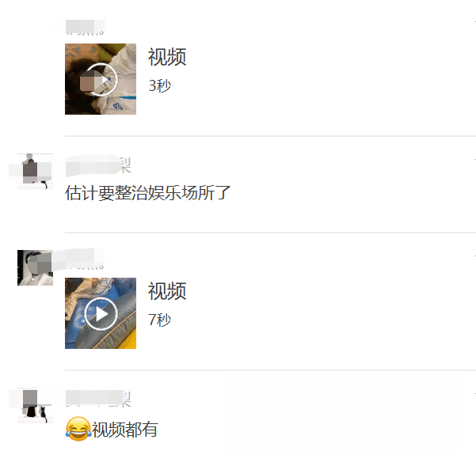Image resolution: width=476 pixels, height=466 pixels.
Task: Select the message text 视频都有
Action: [125, 430]
